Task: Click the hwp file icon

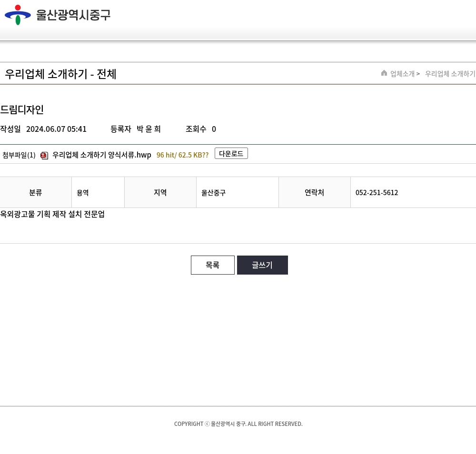Action: 44,156
